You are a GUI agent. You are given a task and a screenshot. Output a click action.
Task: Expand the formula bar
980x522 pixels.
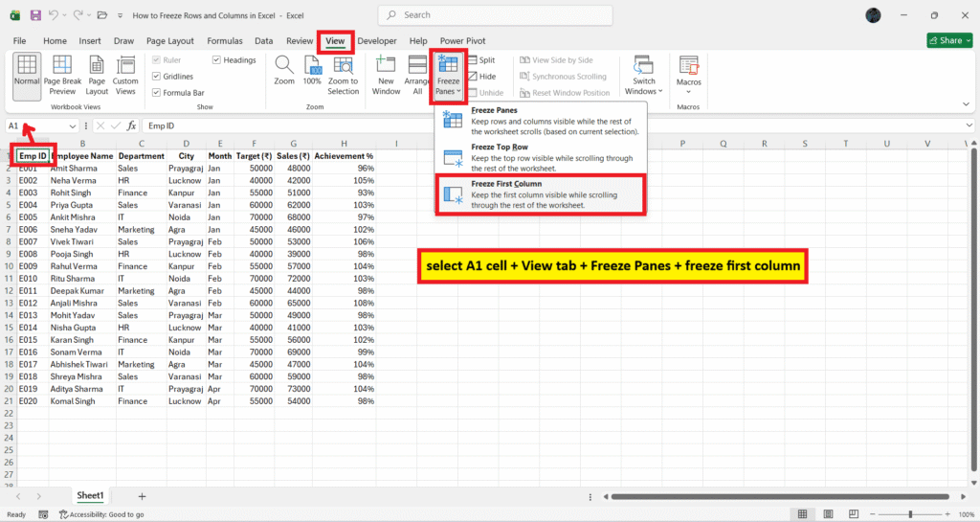[x=969, y=125]
